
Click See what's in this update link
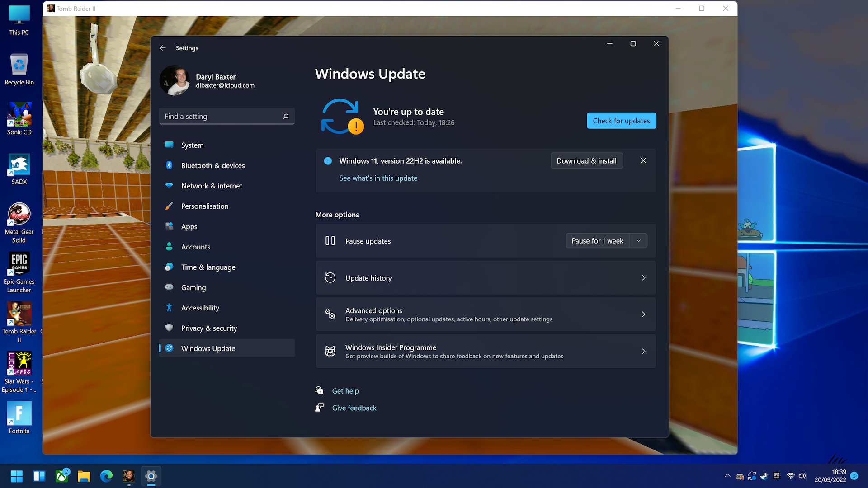click(378, 178)
